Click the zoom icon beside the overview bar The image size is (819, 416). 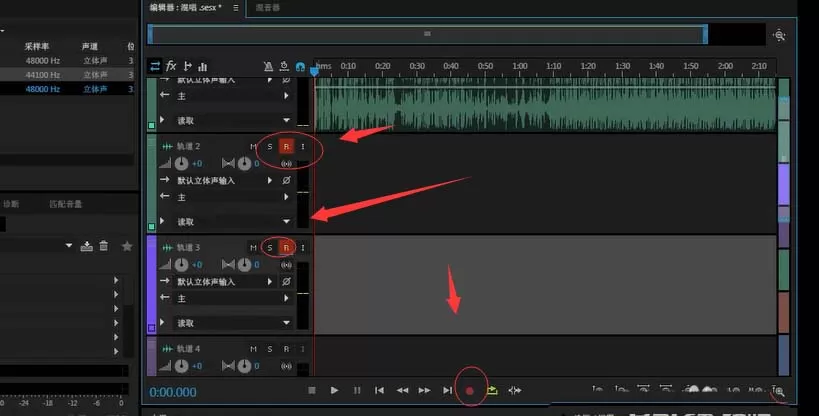tap(779, 36)
